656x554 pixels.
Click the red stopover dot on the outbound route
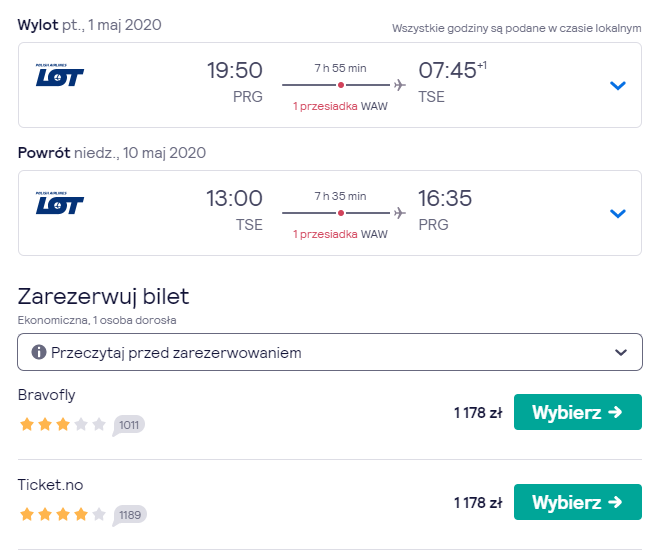(341, 85)
